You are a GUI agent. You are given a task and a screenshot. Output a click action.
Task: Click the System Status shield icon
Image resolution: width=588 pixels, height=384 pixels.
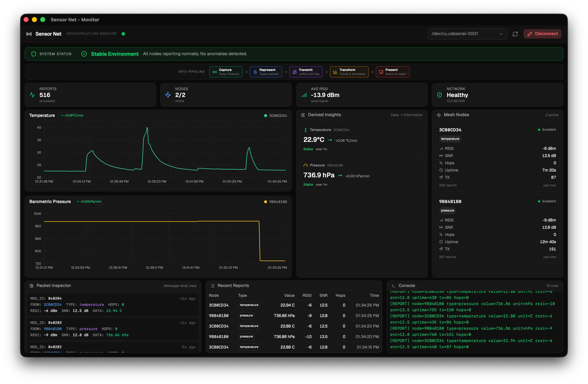pyautogui.click(x=34, y=54)
